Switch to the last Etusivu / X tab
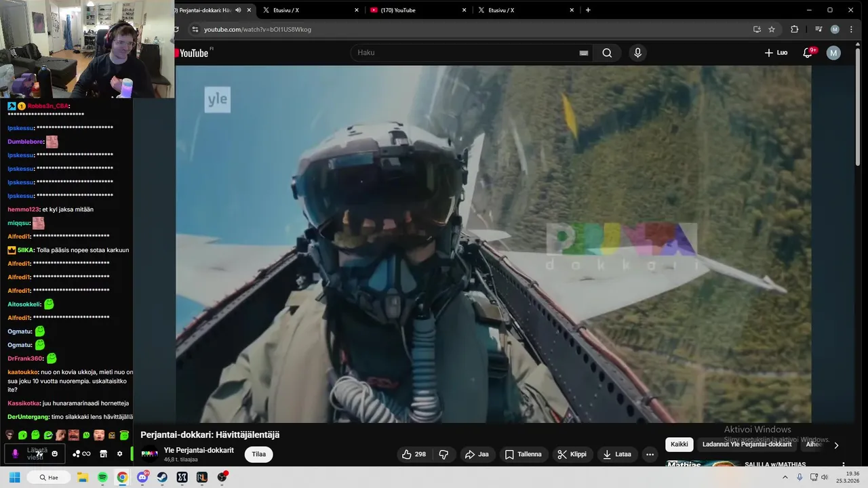This screenshot has width=868, height=488. tap(525, 10)
